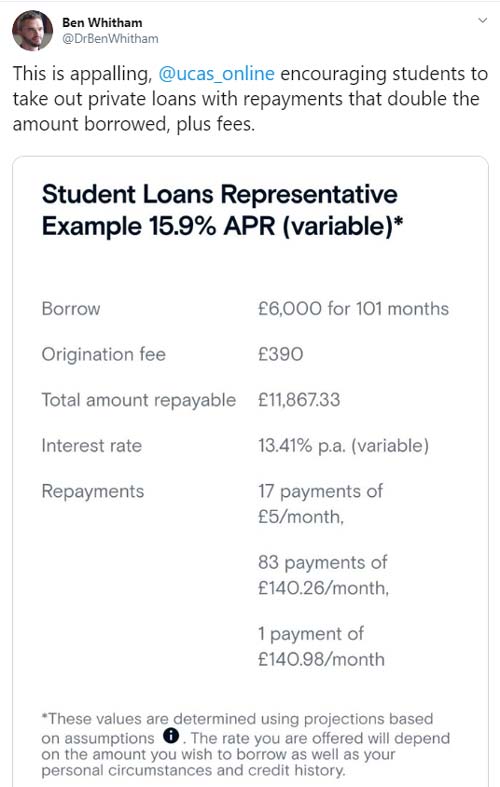Open the tweet options chevron menu
This screenshot has height=787, width=500.
pos(482,21)
